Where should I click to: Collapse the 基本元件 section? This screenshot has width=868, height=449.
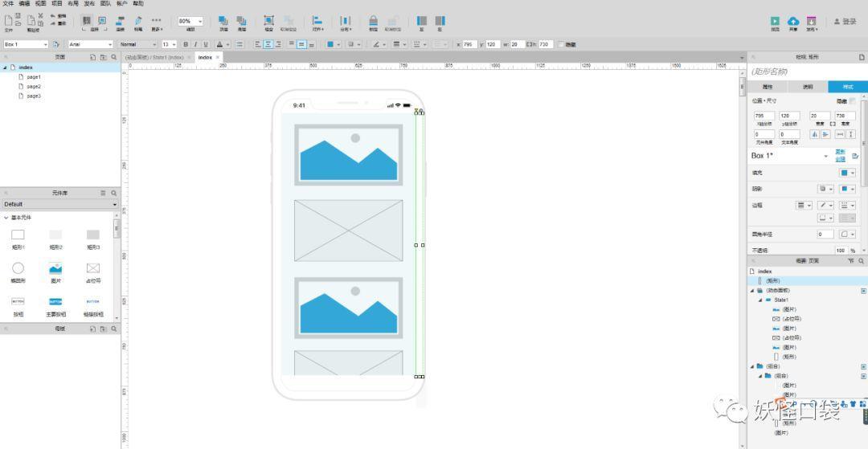(6, 218)
